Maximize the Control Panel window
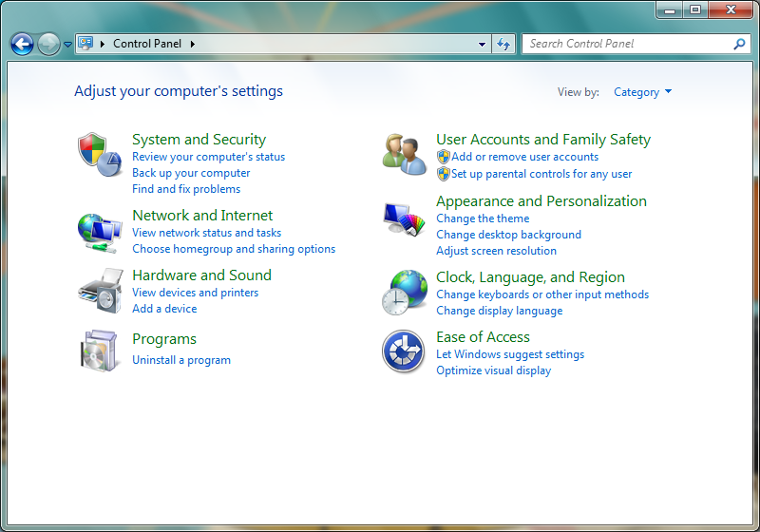 [x=695, y=9]
